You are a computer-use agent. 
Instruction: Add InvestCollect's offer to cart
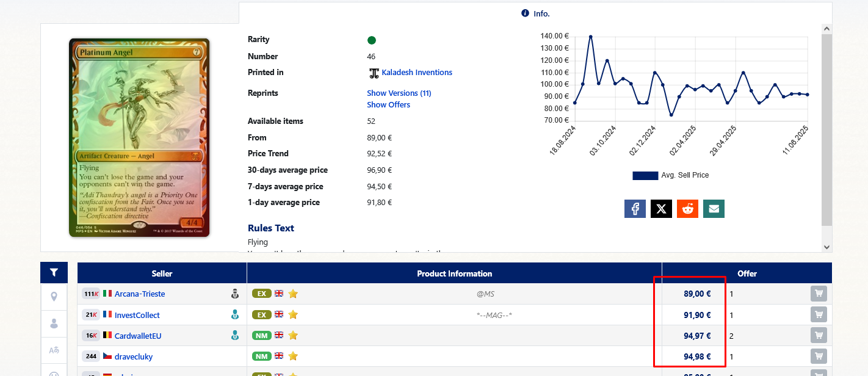[818, 315]
